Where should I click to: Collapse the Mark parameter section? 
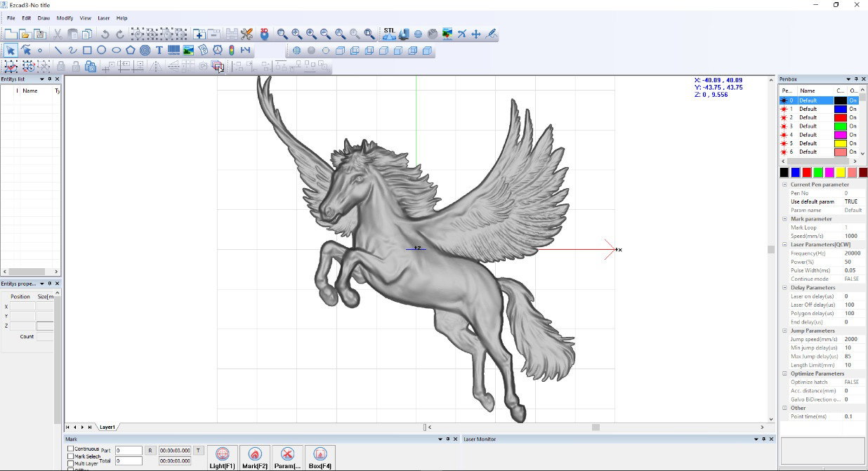point(784,219)
